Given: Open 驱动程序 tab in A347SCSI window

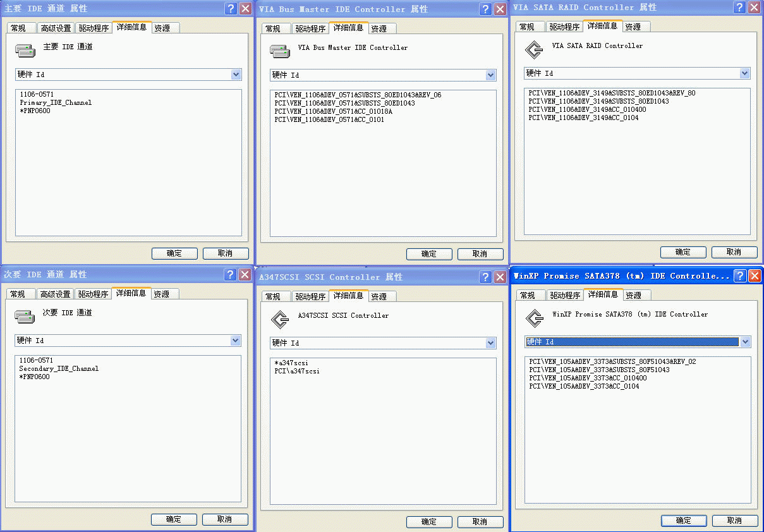Looking at the screenshot, I should point(310,297).
